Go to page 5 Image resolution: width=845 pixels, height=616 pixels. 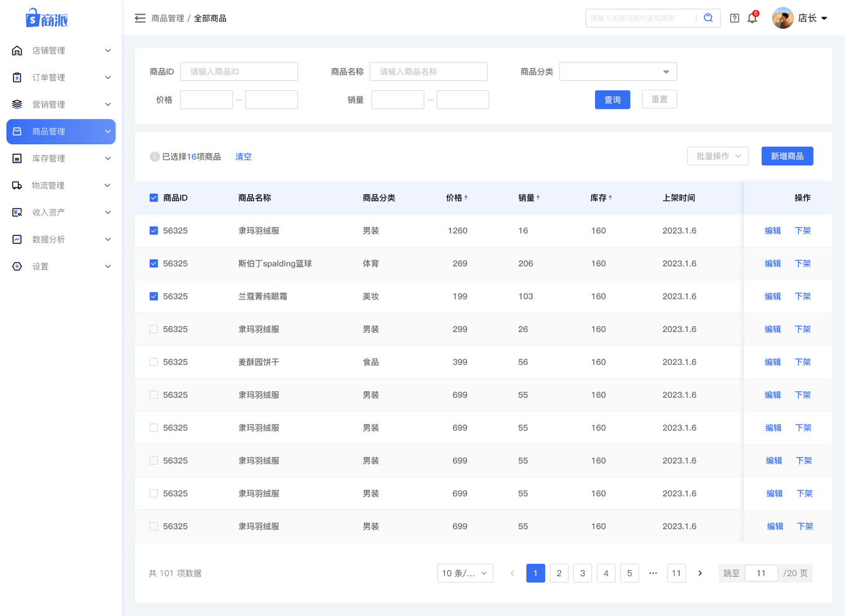(x=630, y=573)
